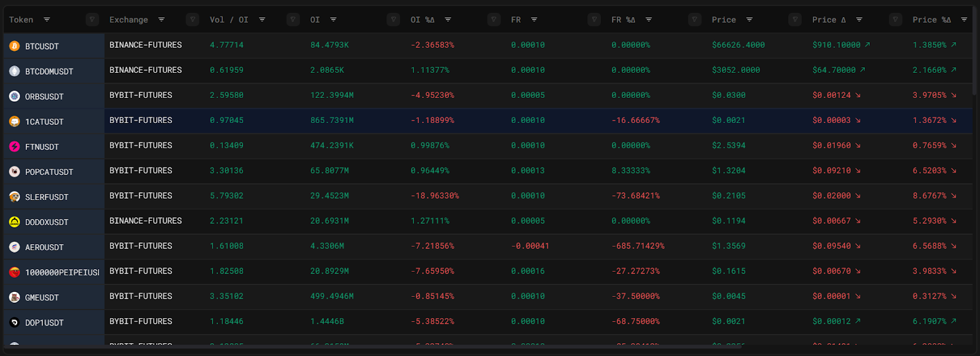Viewport: 980px width, 356px height.
Task: Click the FR value -0.00041
Action: (x=530, y=246)
